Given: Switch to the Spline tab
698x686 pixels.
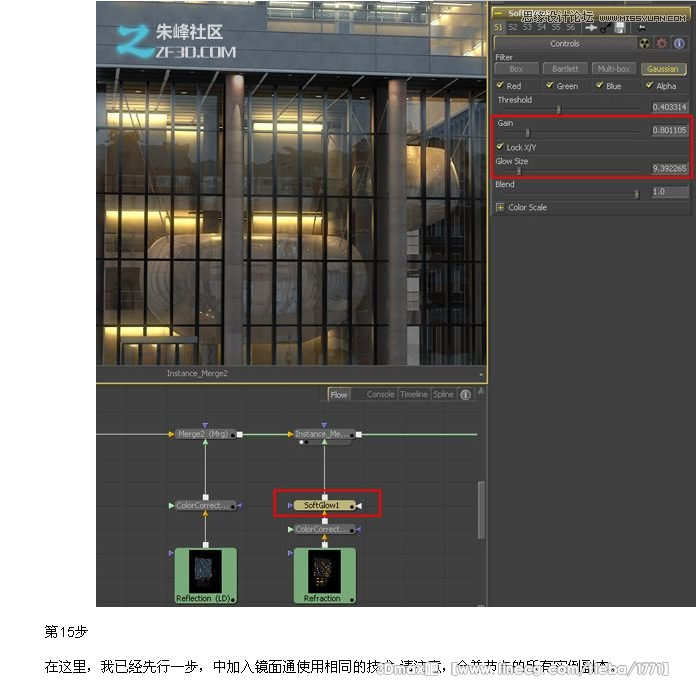Looking at the screenshot, I should point(443,394).
